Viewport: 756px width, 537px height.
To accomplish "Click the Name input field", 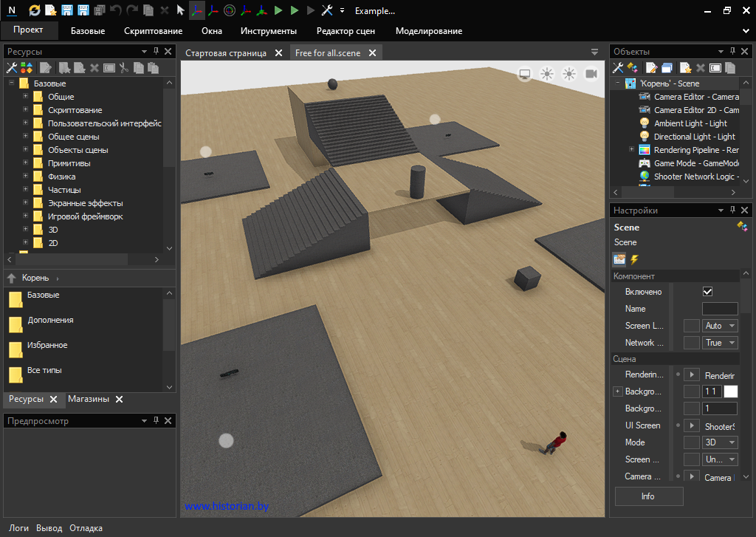I will point(719,309).
